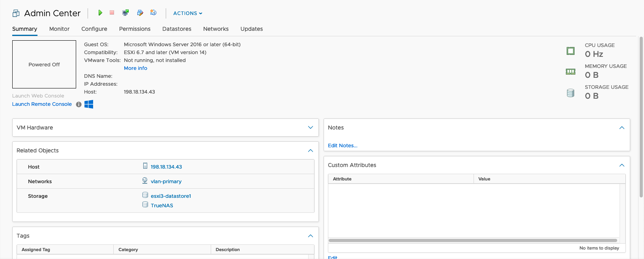Click the More info link

135,68
